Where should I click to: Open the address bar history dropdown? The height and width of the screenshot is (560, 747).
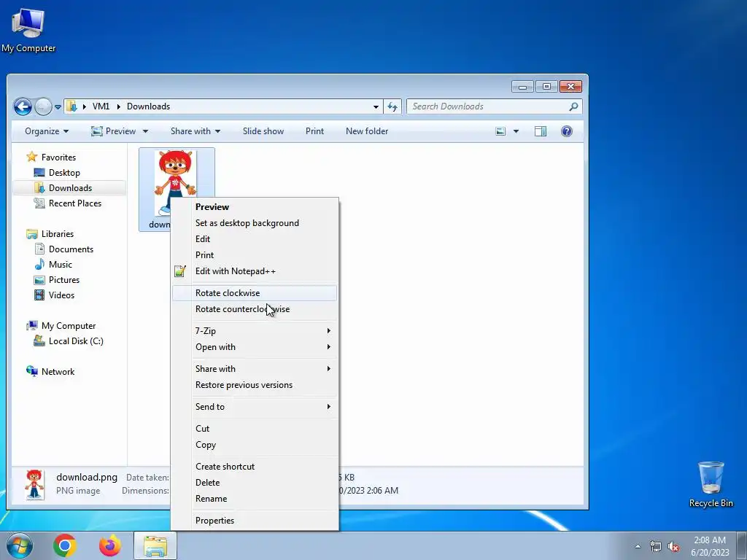pyautogui.click(x=376, y=106)
